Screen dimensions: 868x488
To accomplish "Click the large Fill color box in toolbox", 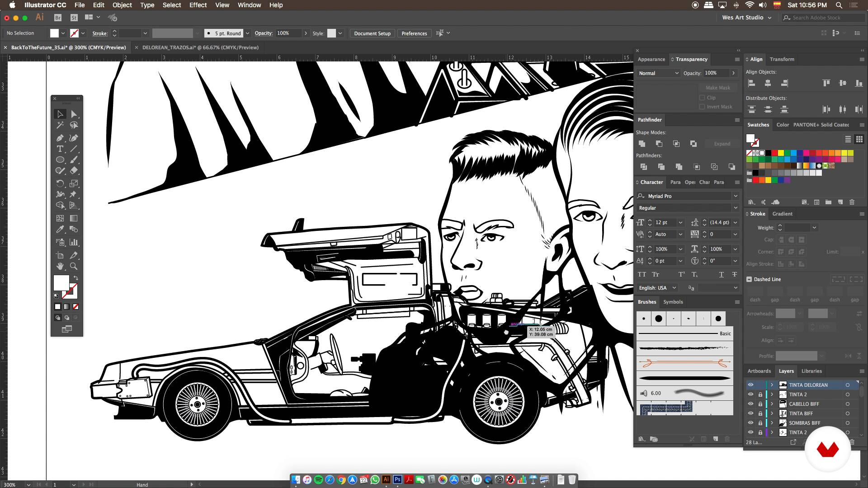I will pyautogui.click(x=61, y=283).
